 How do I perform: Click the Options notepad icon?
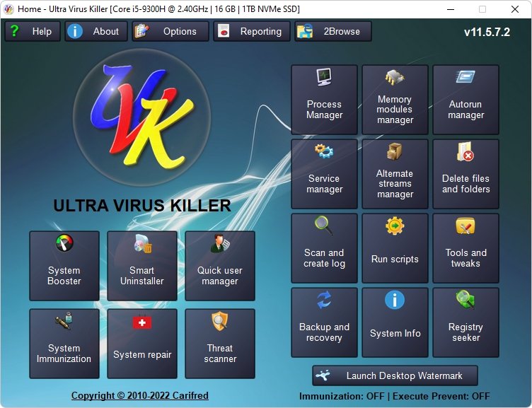point(141,31)
